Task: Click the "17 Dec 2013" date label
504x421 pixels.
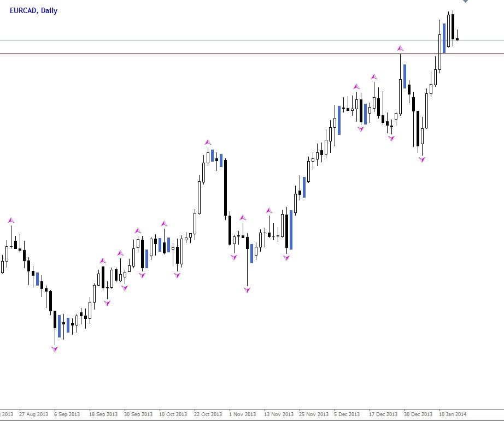Action: click(383, 414)
